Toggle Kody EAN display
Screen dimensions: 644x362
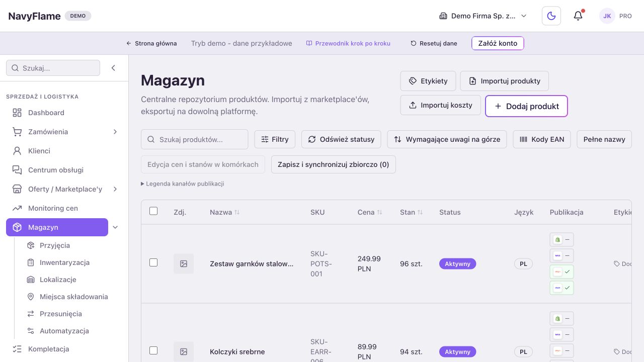point(542,139)
